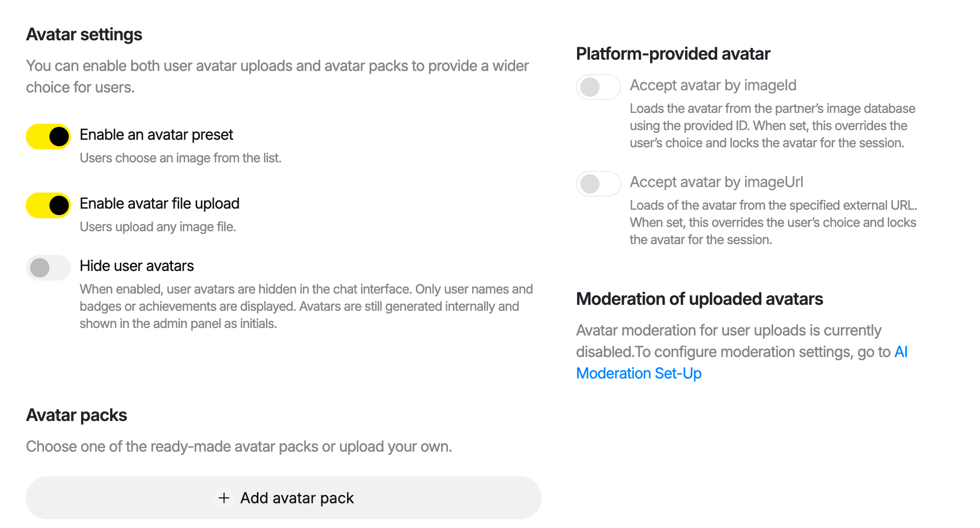Turn off the Enable an avatar preset switch
The height and width of the screenshot is (528, 980).
[x=48, y=137]
